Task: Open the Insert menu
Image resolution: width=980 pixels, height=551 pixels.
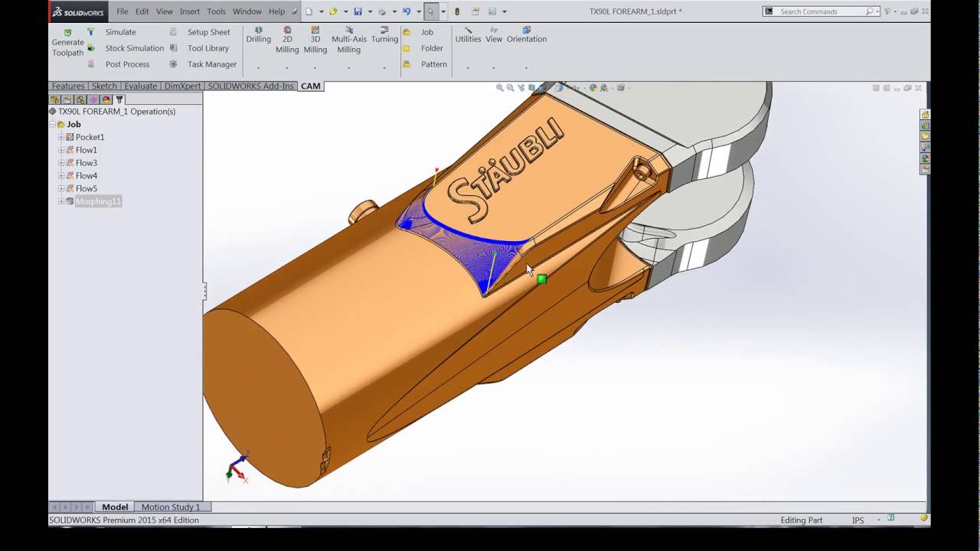Action: (190, 11)
